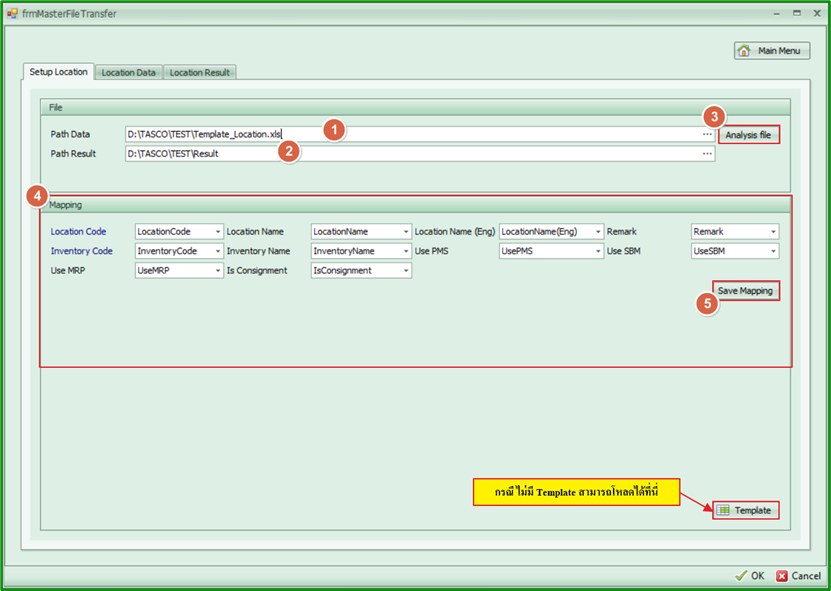Viewport: 831px width, 591px height.
Task: Confirm with the OK checkmark button
Action: [749, 576]
